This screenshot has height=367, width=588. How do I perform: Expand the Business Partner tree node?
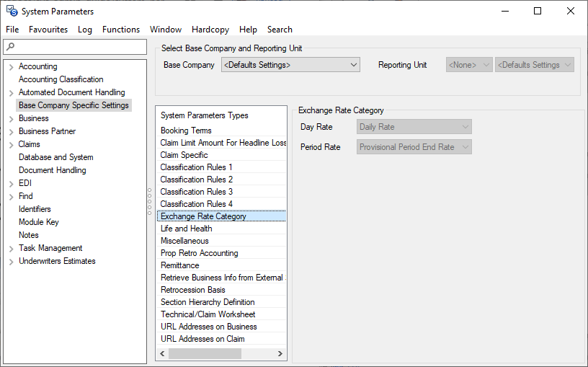[x=11, y=132]
